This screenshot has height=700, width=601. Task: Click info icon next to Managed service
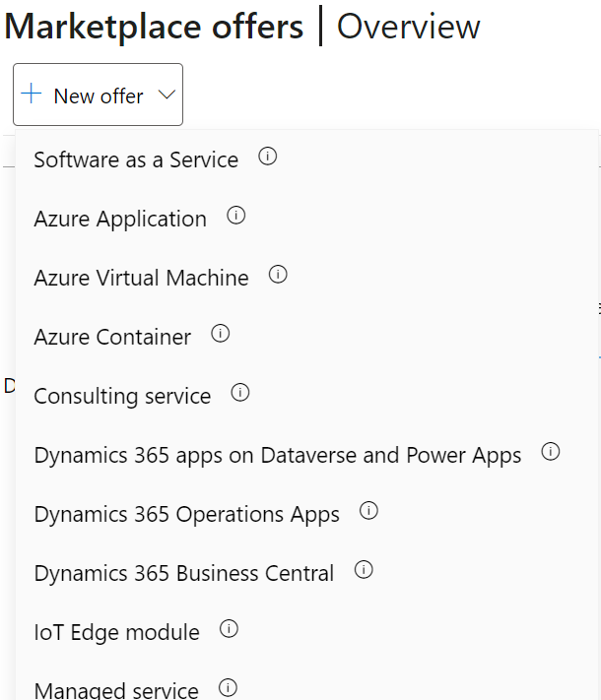coord(228,688)
